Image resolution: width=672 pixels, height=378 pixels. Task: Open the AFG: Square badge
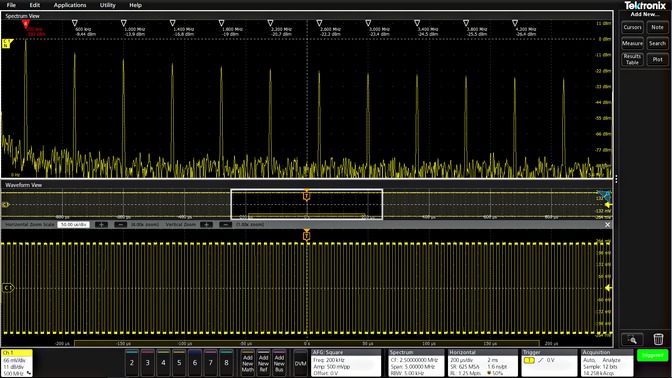(346, 363)
